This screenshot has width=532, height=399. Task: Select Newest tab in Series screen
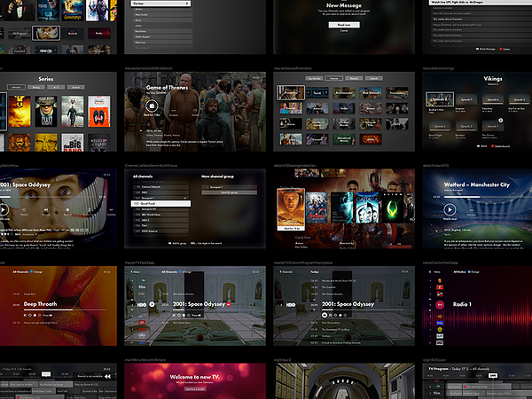(16, 87)
